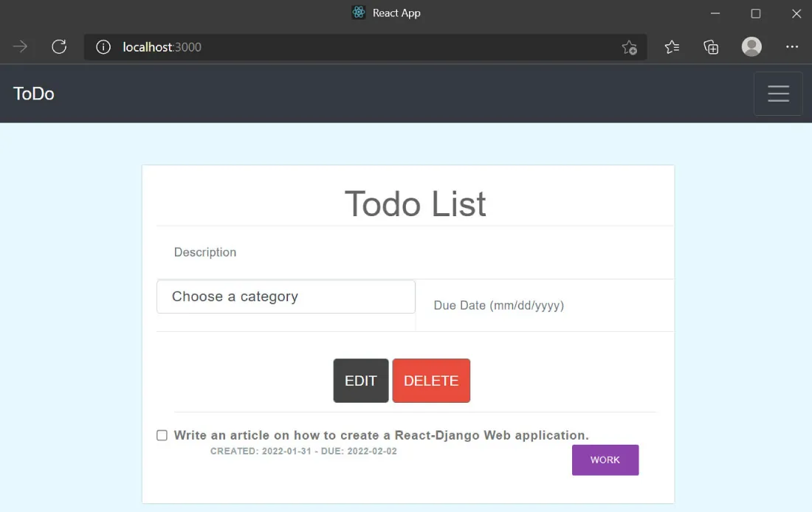Viewport: 812px width, 512px height.
Task: Click the site information icon in the address bar
Action: pos(103,46)
